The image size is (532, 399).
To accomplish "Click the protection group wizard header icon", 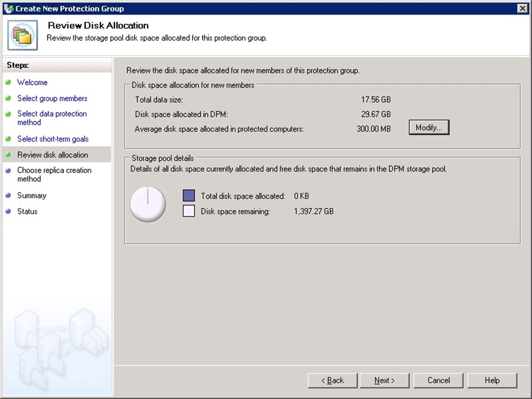I will 22,35.
